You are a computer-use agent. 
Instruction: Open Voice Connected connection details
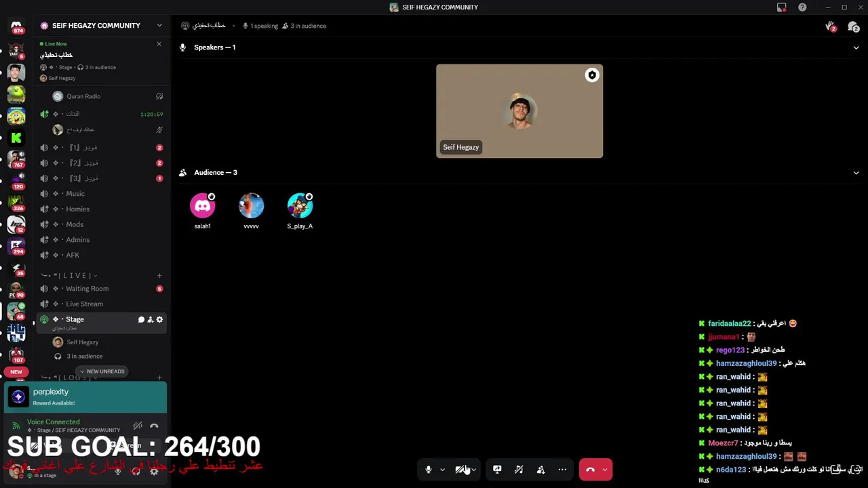[x=53, y=422]
